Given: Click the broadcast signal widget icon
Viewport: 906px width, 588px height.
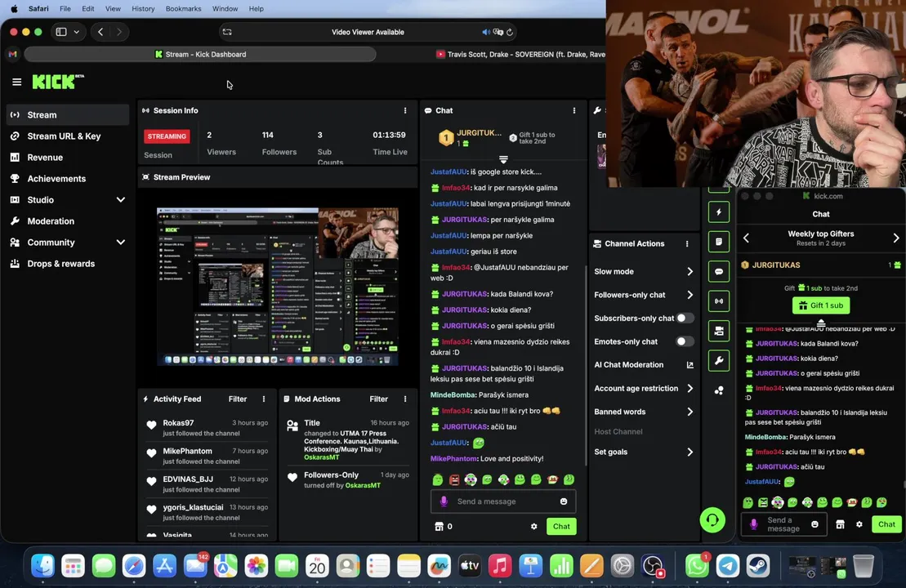Looking at the screenshot, I should click(x=718, y=301).
